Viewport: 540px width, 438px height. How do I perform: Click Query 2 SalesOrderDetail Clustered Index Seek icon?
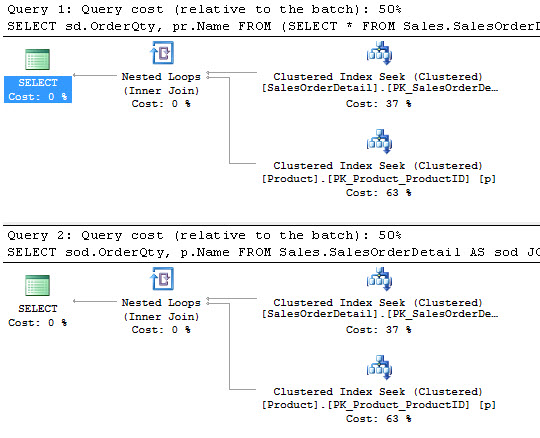[379, 279]
